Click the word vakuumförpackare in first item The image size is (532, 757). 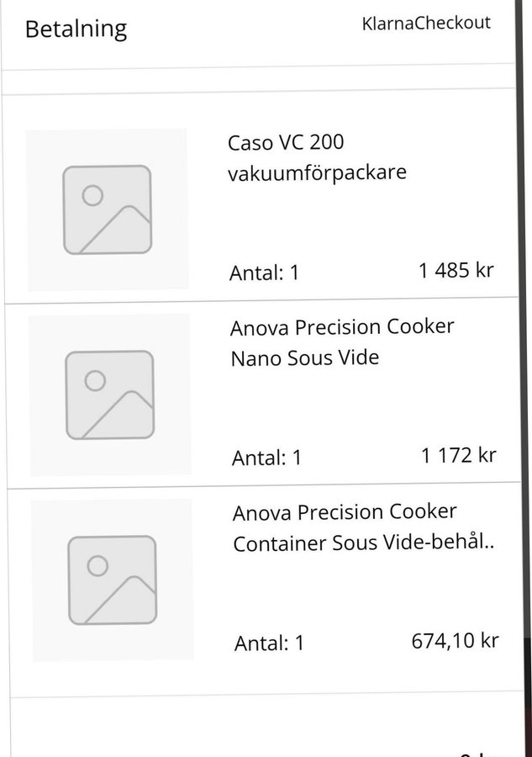pyautogui.click(x=317, y=173)
